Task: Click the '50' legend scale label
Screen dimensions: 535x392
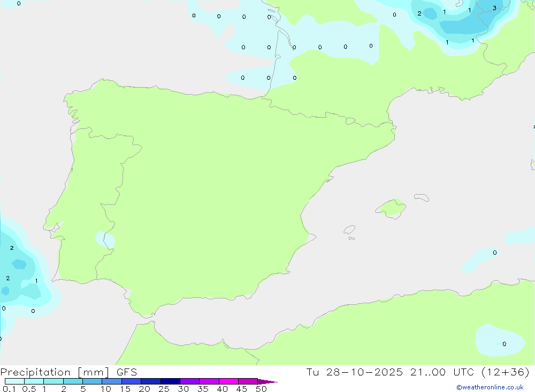Action: click(x=261, y=389)
